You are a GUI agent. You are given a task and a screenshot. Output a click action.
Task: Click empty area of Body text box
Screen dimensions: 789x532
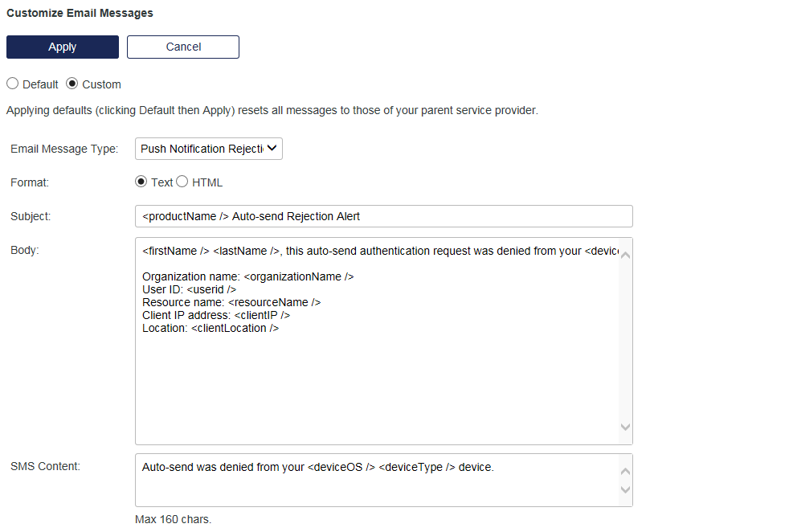[x=378, y=386]
